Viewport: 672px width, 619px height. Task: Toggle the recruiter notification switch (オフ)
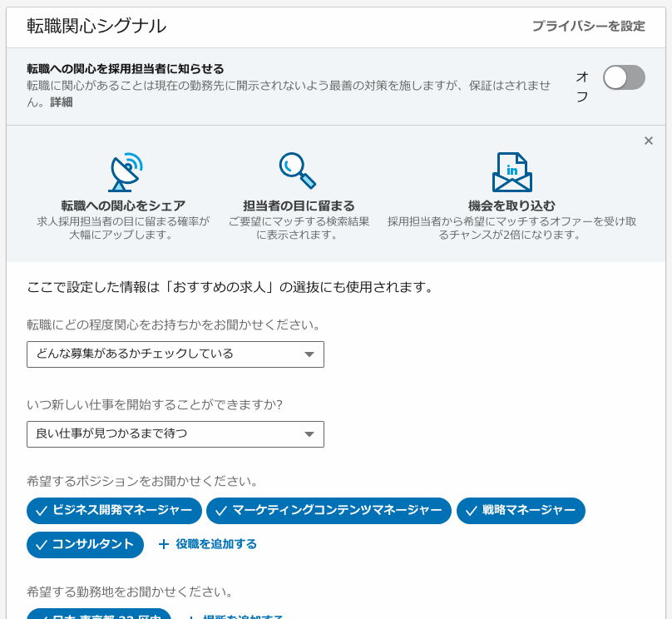(624, 77)
